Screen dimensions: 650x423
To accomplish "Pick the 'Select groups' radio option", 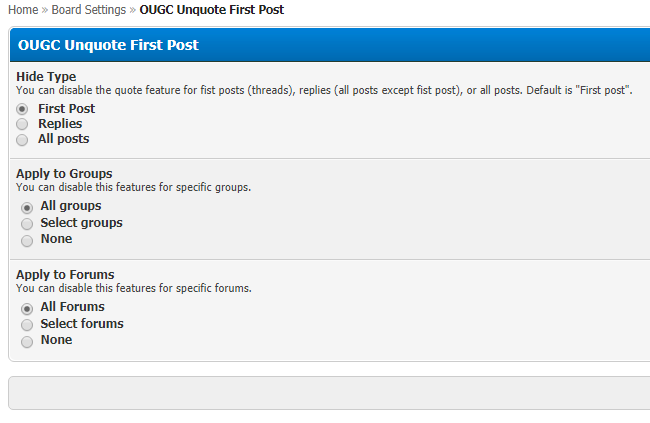I will point(27,223).
